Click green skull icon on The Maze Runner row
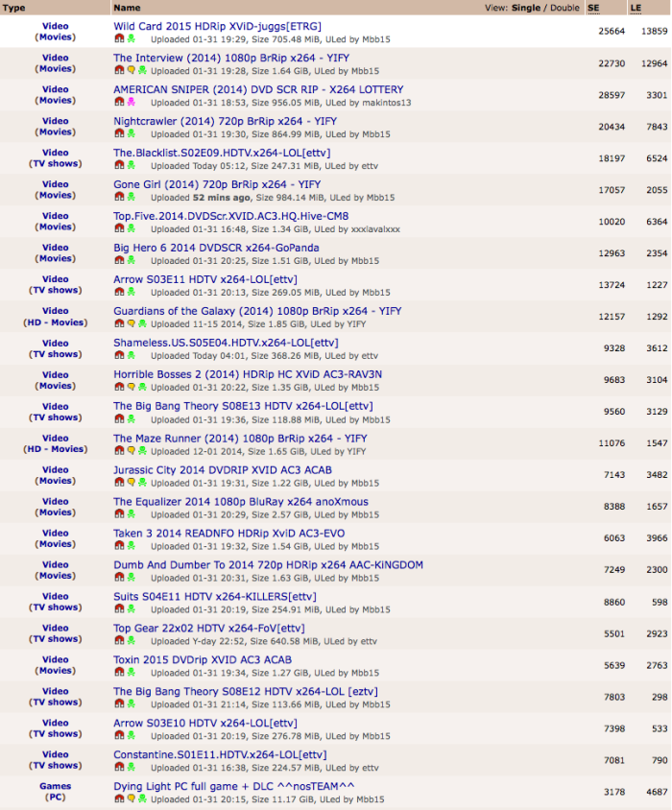The width and height of the screenshot is (672, 810). (x=142, y=450)
